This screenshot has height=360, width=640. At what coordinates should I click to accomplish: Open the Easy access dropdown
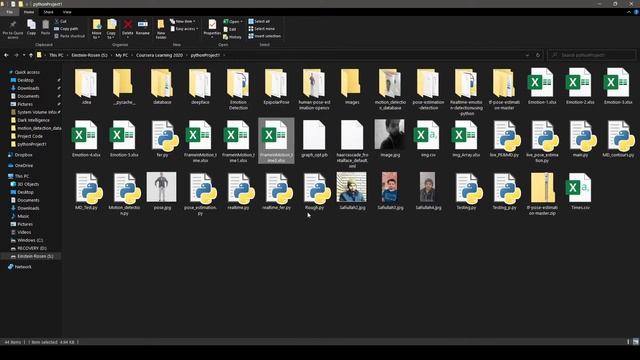click(x=184, y=29)
